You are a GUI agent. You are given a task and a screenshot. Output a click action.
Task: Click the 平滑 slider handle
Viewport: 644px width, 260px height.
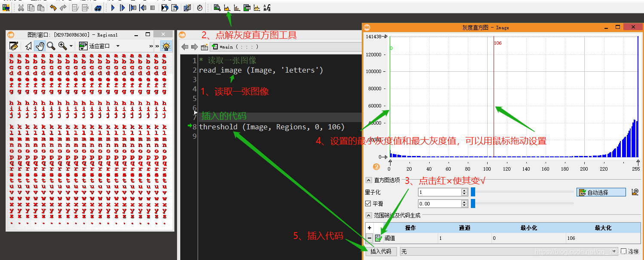[x=473, y=204]
